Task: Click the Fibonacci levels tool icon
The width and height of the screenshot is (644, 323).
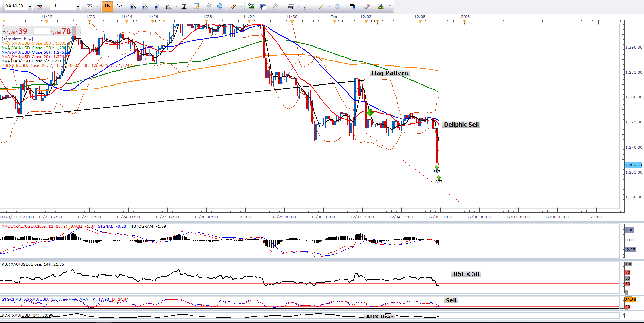Action: [290, 6]
